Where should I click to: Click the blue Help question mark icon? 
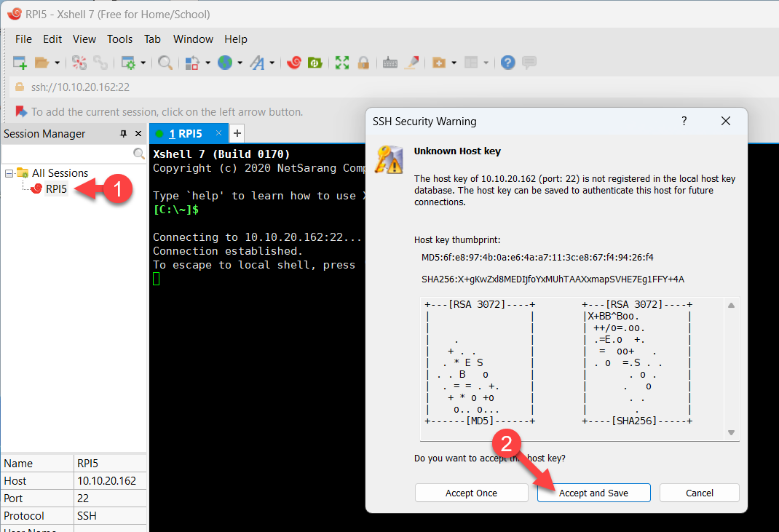(x=507, y=63)
